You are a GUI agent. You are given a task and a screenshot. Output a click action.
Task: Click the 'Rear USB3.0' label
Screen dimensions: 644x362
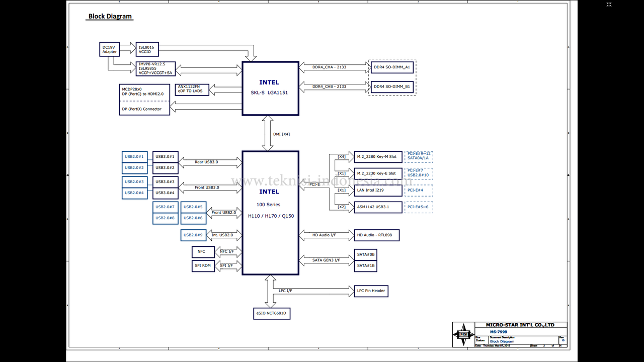click(x=206, y=162)
